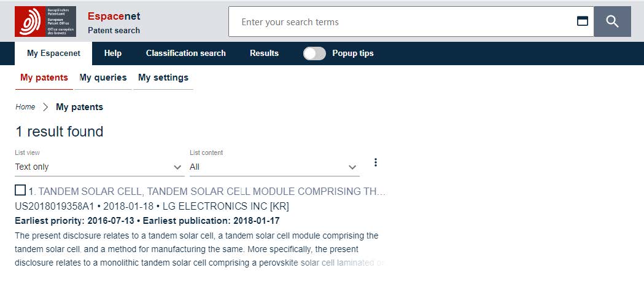Expand the List content dropdown
The height and width of the screenshot is (281, 644).
coord(274,167)
